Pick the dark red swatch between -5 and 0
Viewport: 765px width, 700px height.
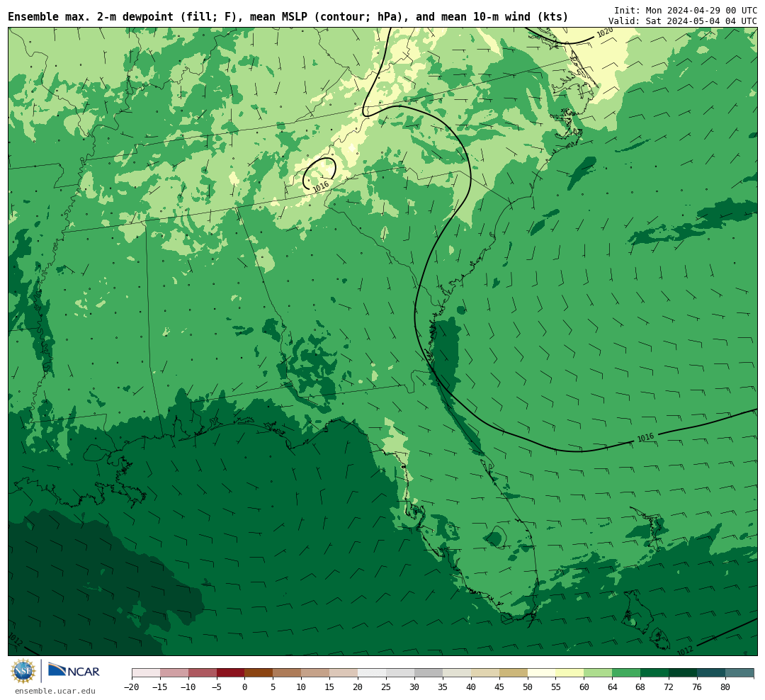point(231,672)
